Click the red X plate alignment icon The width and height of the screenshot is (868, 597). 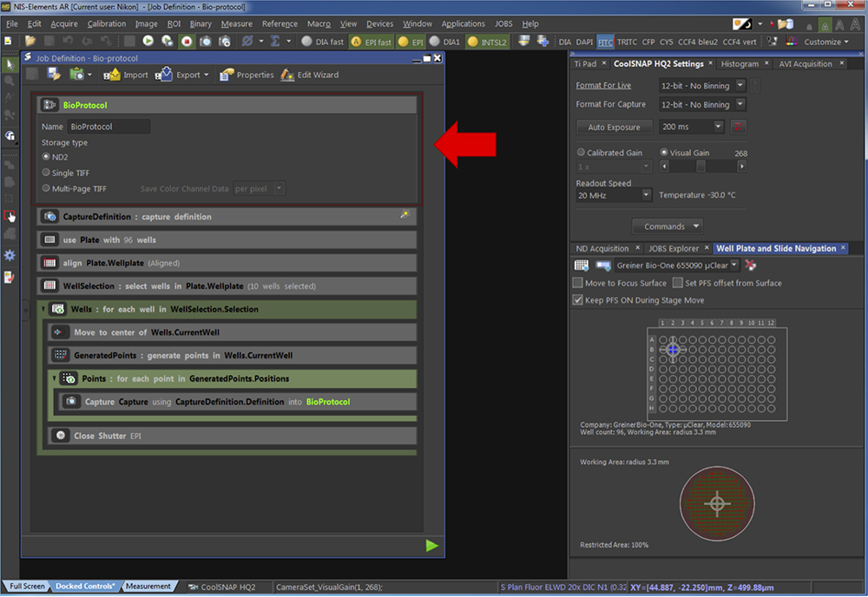(x=750, y=265)
